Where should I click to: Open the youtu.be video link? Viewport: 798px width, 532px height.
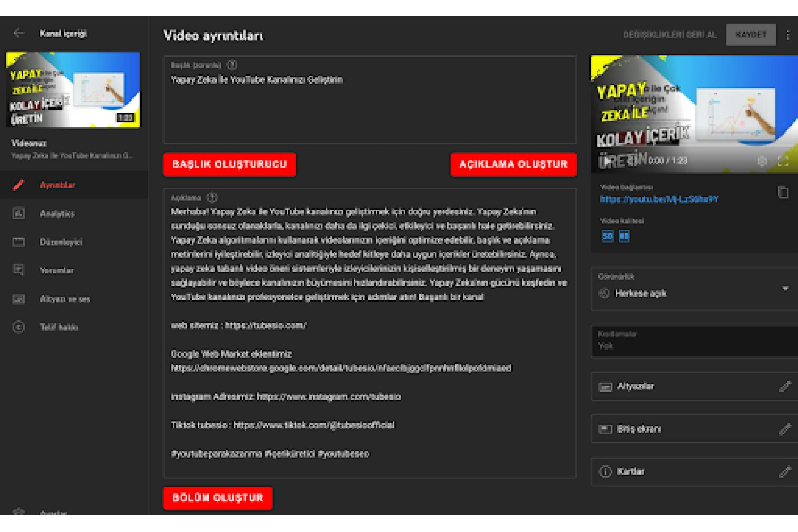tap(659, 199)
